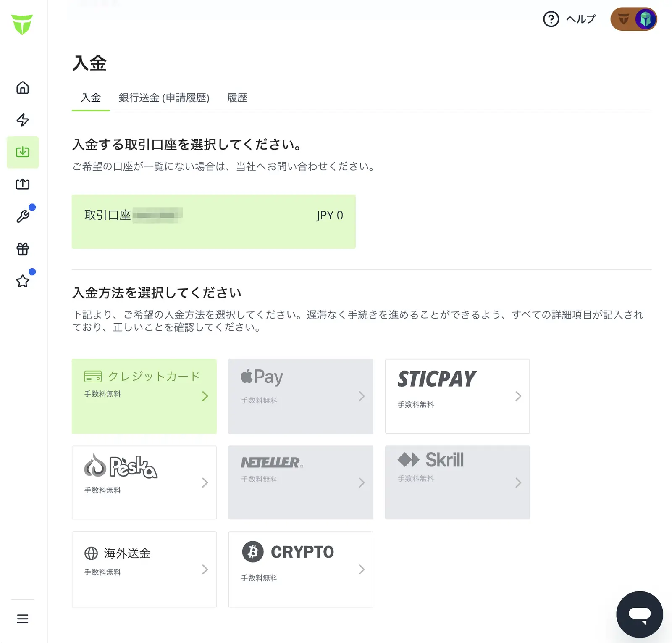Choose the Peska deposit method

click(144, 482)
